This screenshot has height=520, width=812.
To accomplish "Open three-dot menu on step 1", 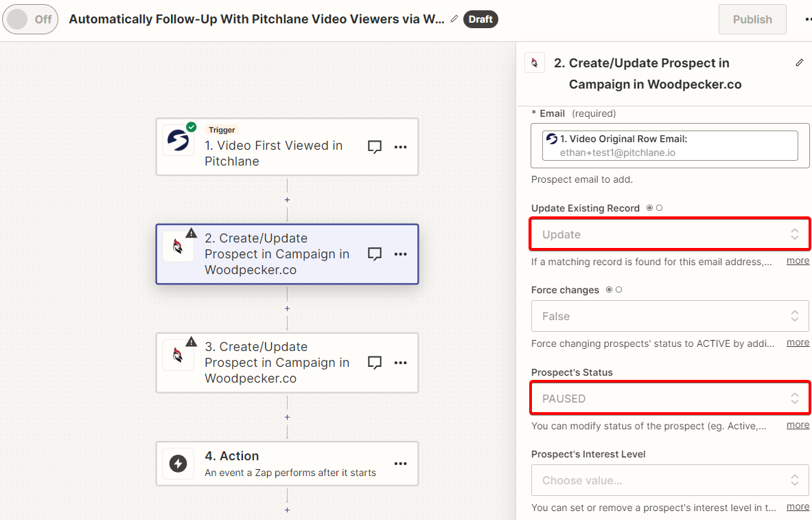I will coord(400,147).
